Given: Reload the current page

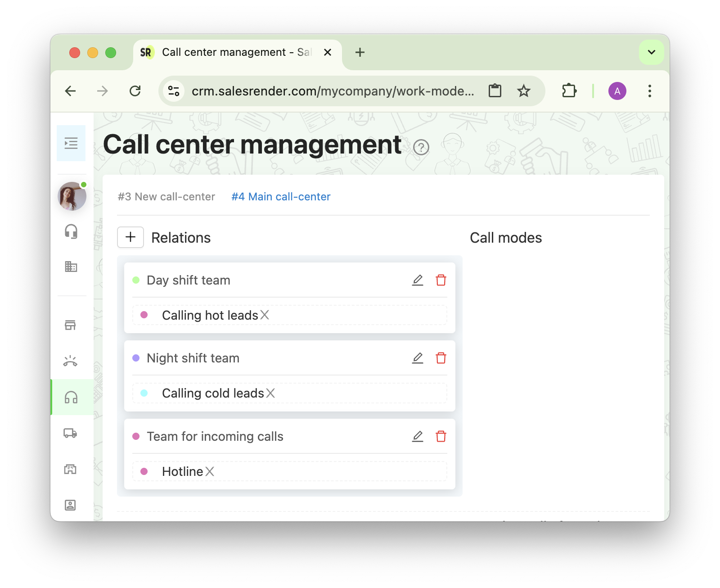Looking at the screenshot, I should (135, 91).
